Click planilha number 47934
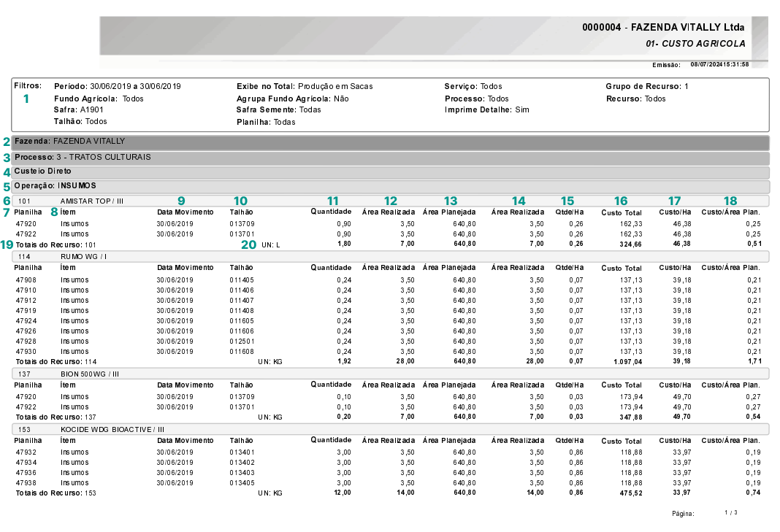Screen dimensions: 780x532 point(26,463)
